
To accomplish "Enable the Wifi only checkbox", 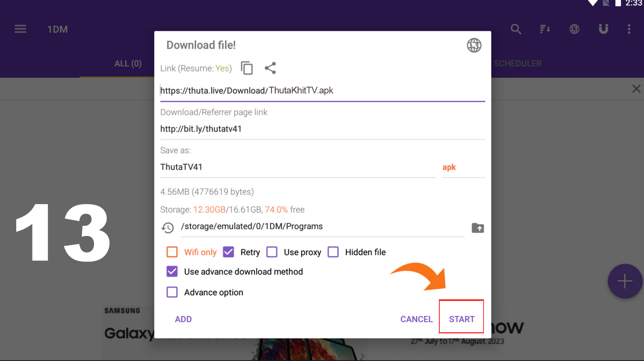I will click(172, 252).
